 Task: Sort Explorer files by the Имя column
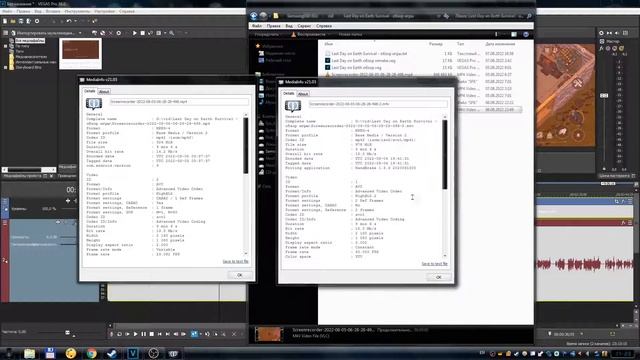pos(329,44)
